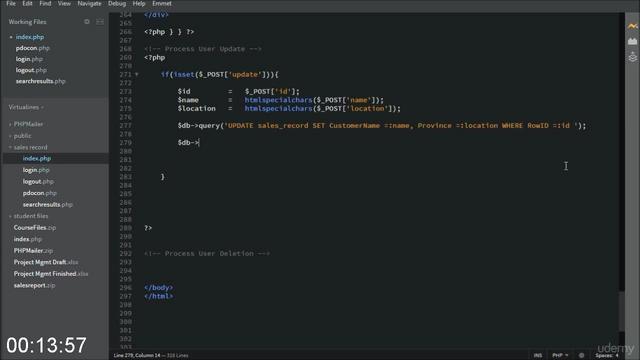
Task: Click the 'Process User Deletion' comment
Action: [207, 253]
